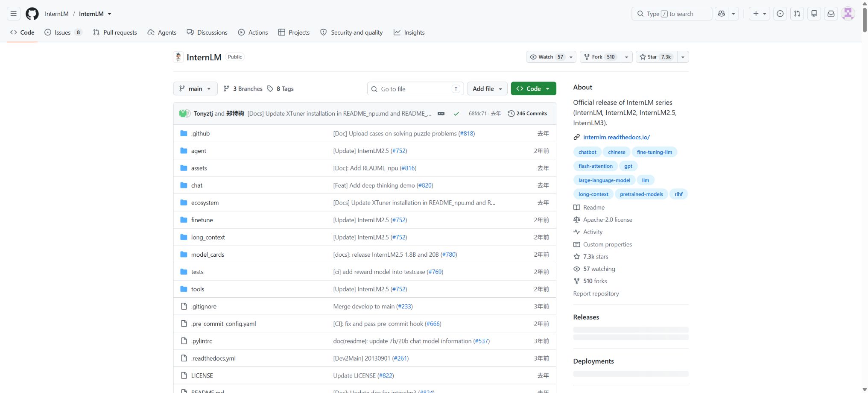Open the ecosystem folder
This screenshot has height=393, width=868.
coord(205,203)
